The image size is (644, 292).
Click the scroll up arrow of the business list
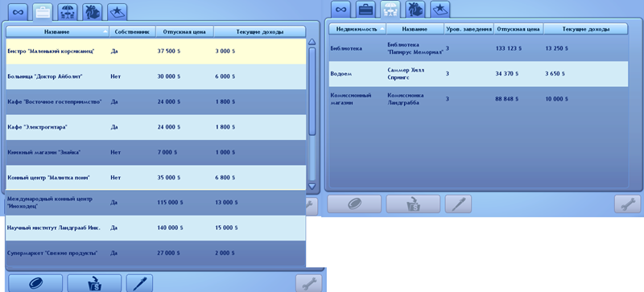pos(312,42)
